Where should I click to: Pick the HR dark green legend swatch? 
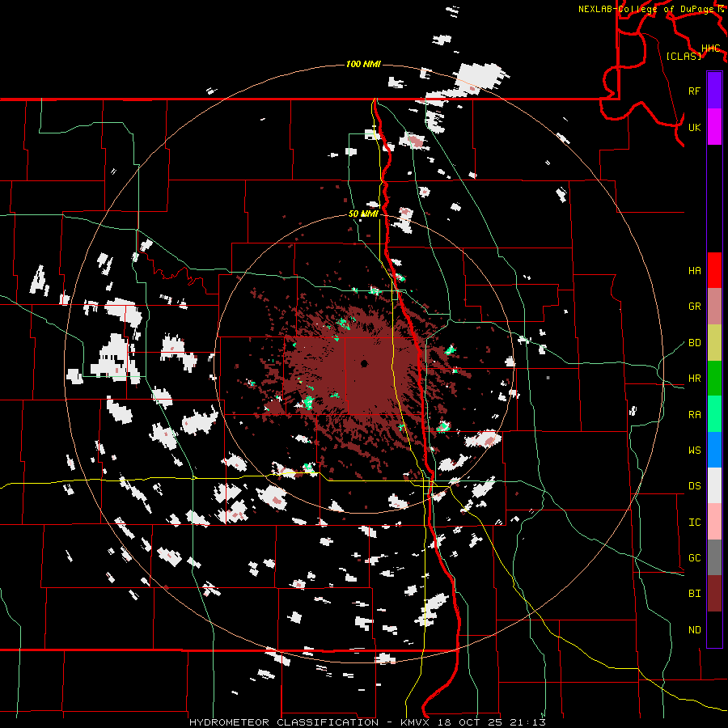click(x=714, y=379)
